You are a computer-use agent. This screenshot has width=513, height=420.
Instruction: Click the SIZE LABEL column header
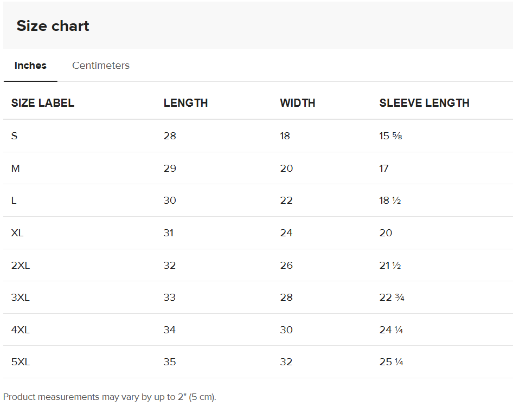pyautogui.click(x=43, y=103)
